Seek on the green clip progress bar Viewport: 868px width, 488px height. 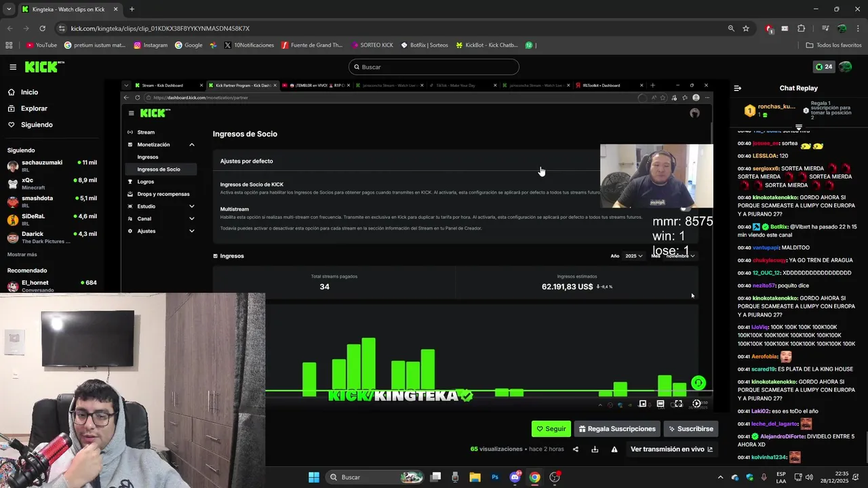(x=489, y=391)
